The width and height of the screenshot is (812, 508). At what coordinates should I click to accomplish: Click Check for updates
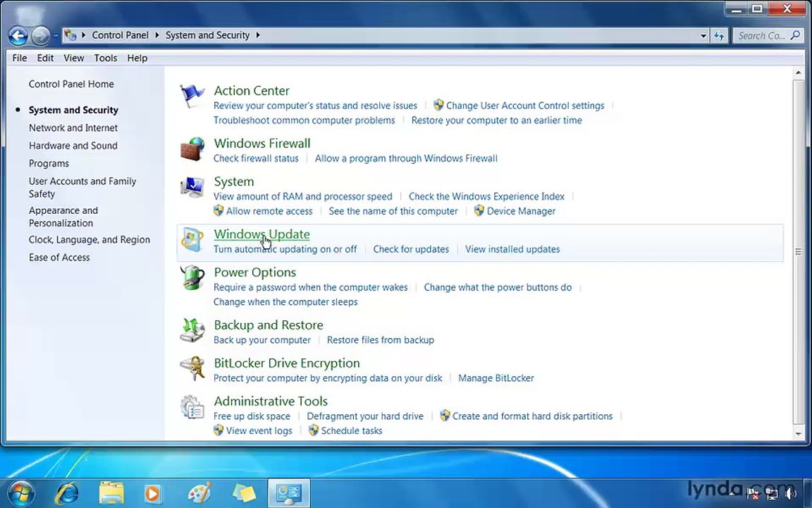coord(411,249)
